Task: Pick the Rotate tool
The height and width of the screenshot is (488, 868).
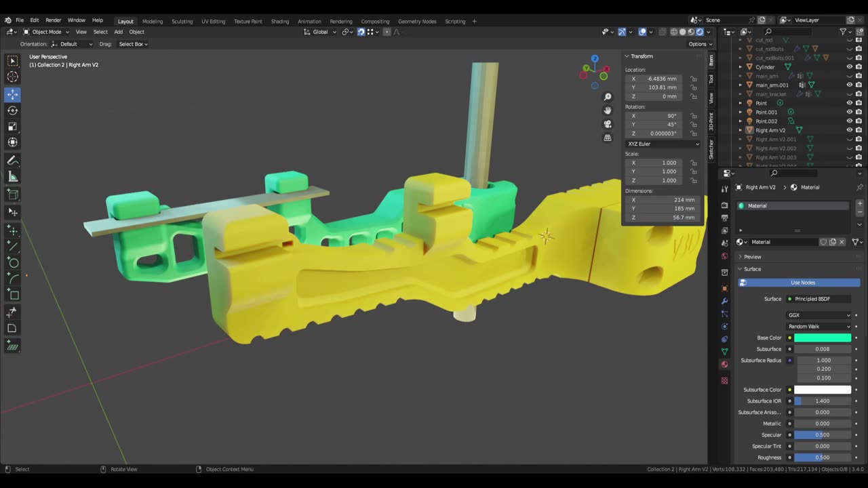Action: point(13,110)
